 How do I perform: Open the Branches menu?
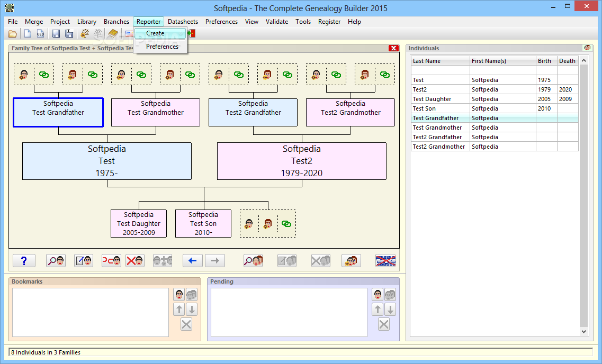(x=116, y=22)
